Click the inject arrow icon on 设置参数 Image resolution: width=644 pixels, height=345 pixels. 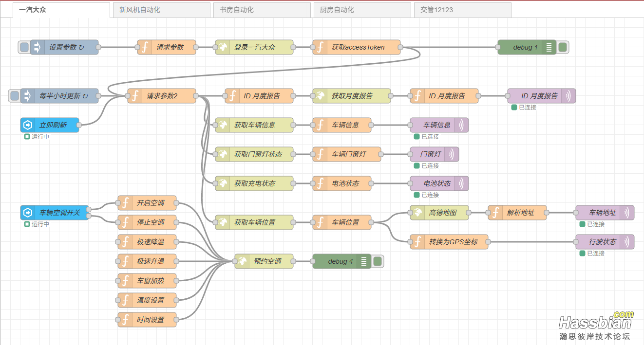point(37,47)
